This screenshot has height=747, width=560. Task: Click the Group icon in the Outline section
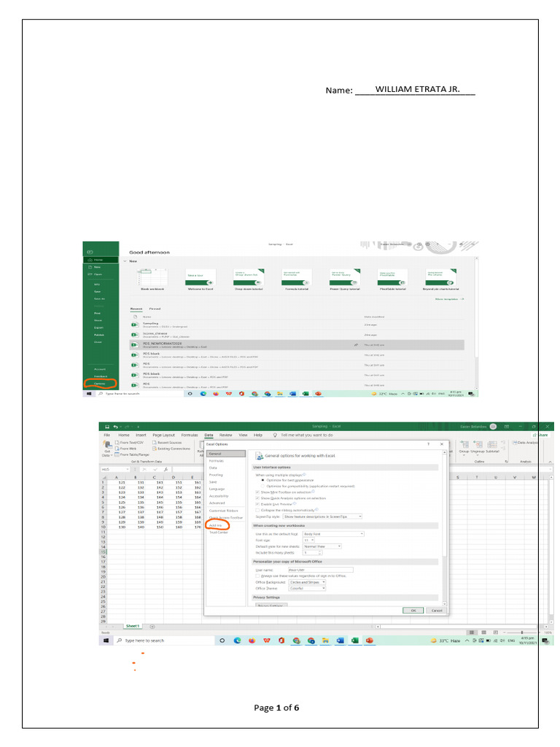[464, 446]
